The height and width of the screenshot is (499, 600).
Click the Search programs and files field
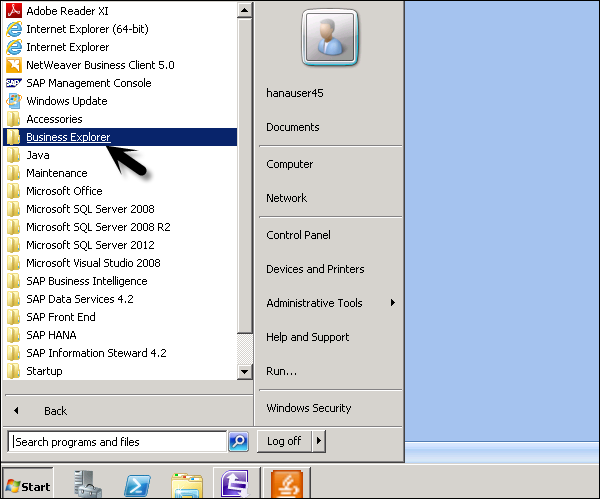[x=116, y=442]
